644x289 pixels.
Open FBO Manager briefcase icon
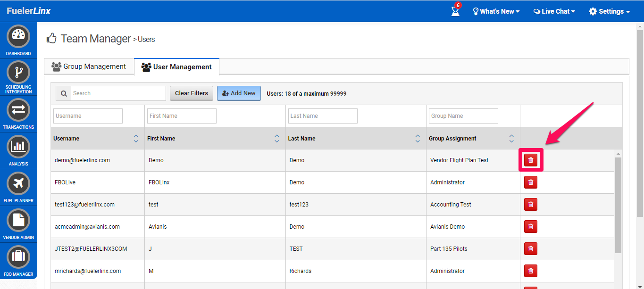(18, 257)
